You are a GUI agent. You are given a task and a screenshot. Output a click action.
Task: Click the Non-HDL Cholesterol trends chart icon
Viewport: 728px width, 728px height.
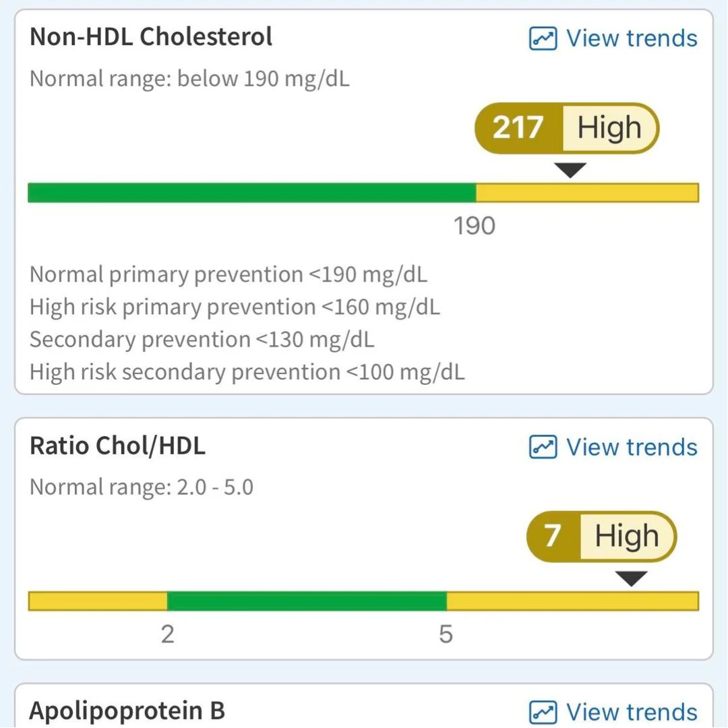pyautogui.click(x=543, y=38)
